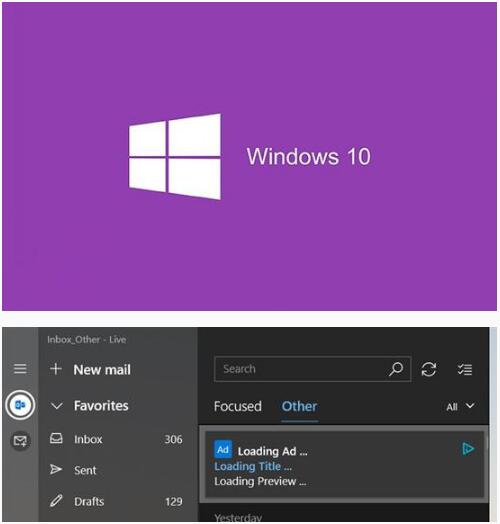The image size is (500, 524).
Task: Select the Outlook account circle icon
Action: point(20,405)
